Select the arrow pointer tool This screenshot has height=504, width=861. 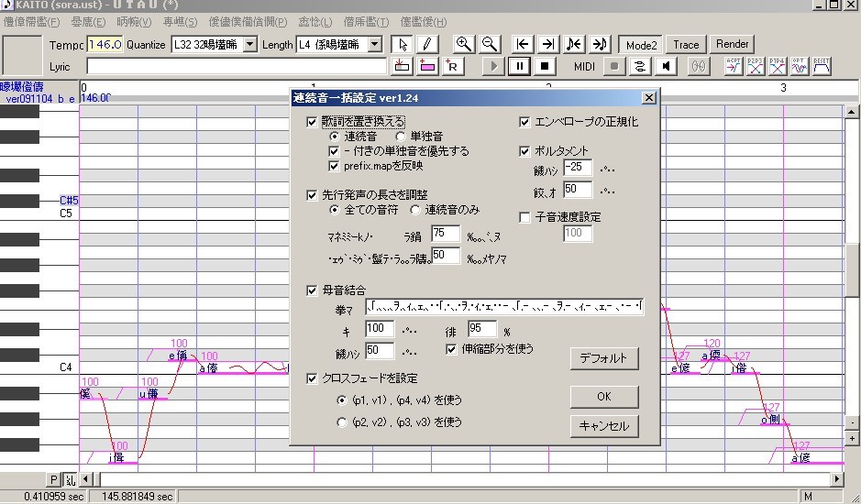click(402, 45)
